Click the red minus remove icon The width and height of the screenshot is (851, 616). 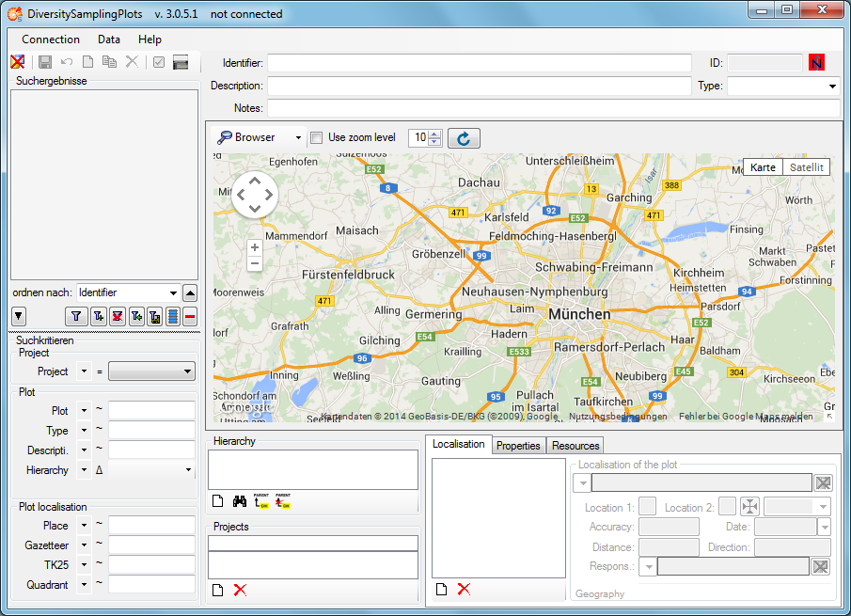point(190,316)
